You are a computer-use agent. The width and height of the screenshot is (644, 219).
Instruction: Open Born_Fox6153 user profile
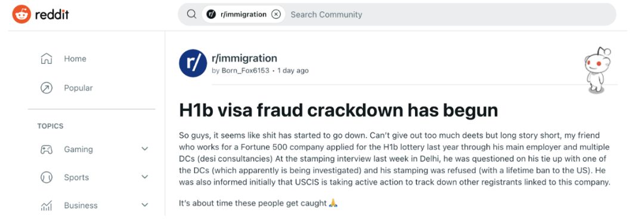pos(246,70)
